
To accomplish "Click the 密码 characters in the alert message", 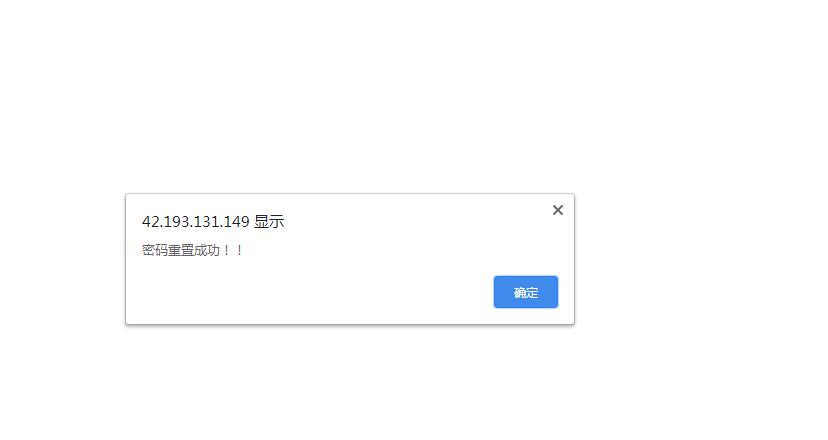I will [x=154, y=250].
